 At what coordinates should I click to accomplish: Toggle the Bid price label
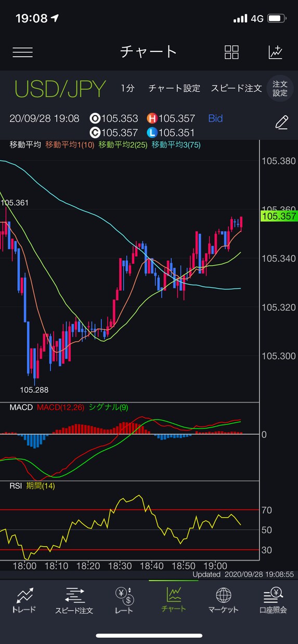click(215, 118)
